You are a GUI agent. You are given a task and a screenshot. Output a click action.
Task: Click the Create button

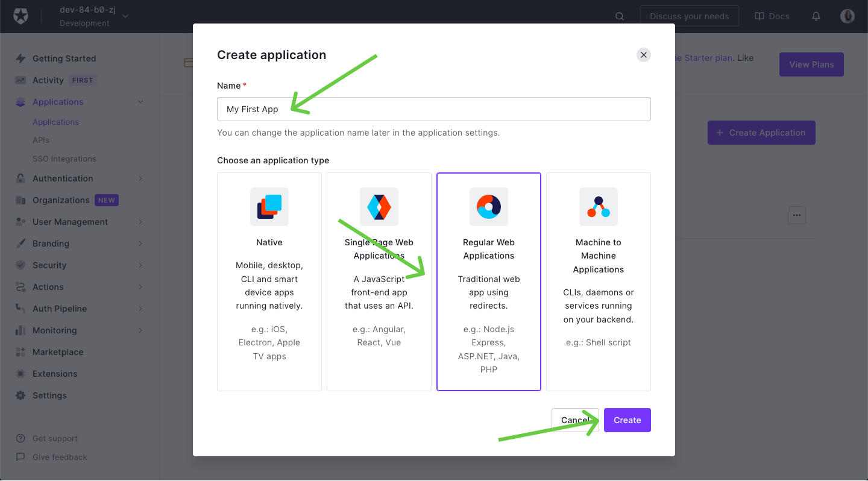point(627,420)
